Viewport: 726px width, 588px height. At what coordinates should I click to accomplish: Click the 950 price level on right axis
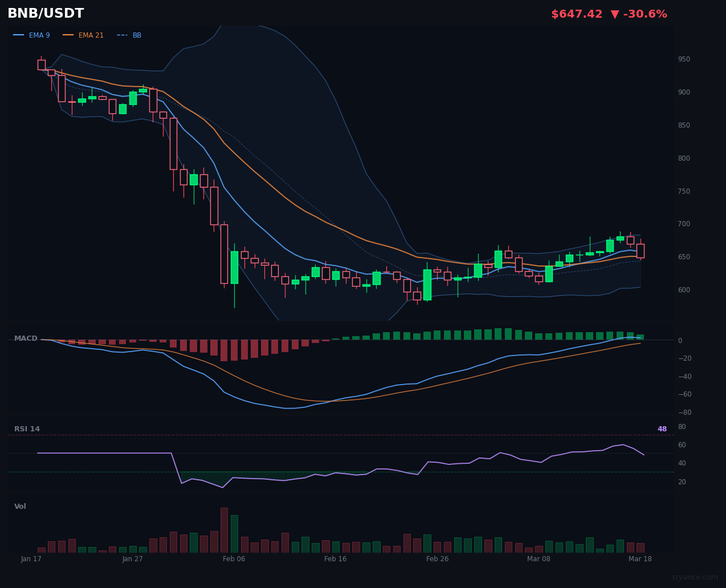pyautogui.click(x=683, y=59)
